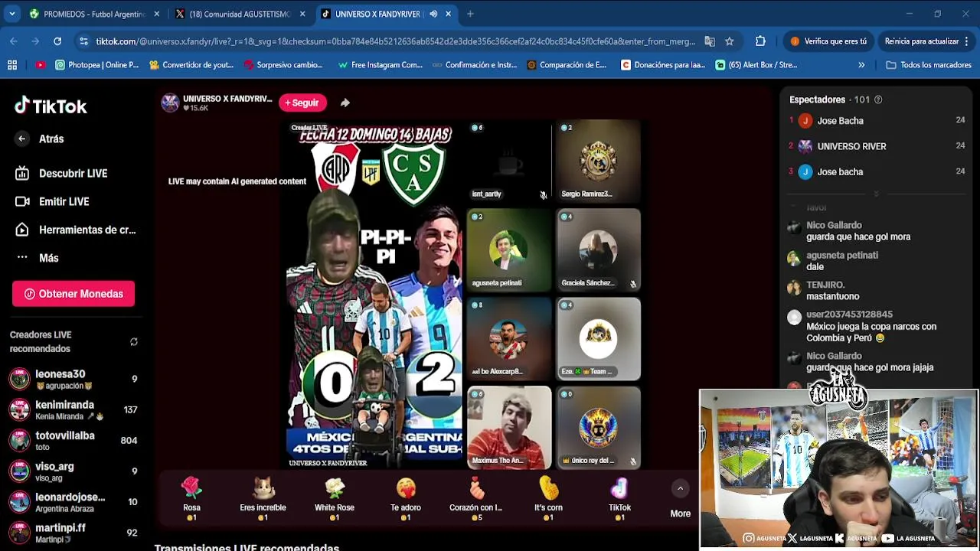This screenshot has width=980, height=551.
Task: Mute the TikTok tab audio icon
Action: tap(433, 14)
